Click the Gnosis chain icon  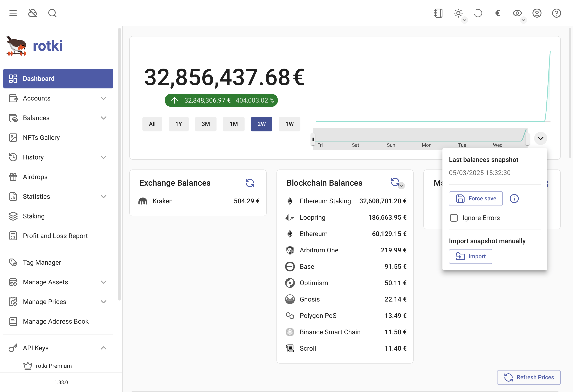click(290, 299)
